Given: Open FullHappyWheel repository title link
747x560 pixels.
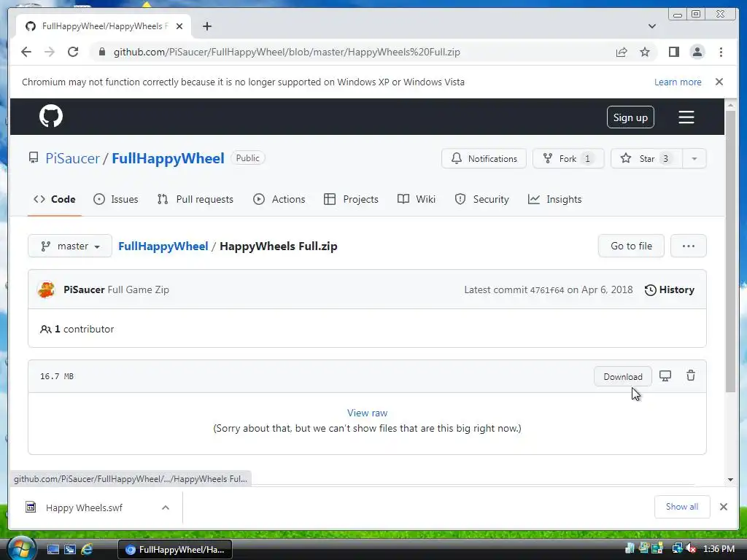Looking at the screenshot, I should [168, 158].
